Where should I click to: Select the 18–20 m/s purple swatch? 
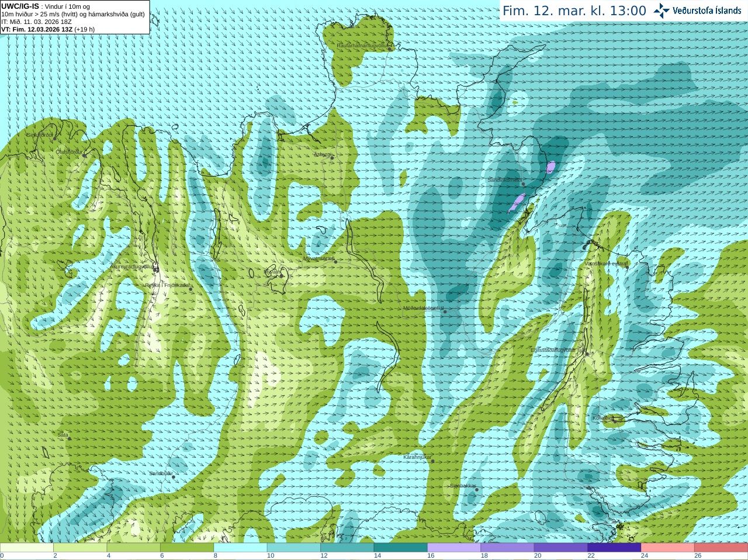point(507,548)
